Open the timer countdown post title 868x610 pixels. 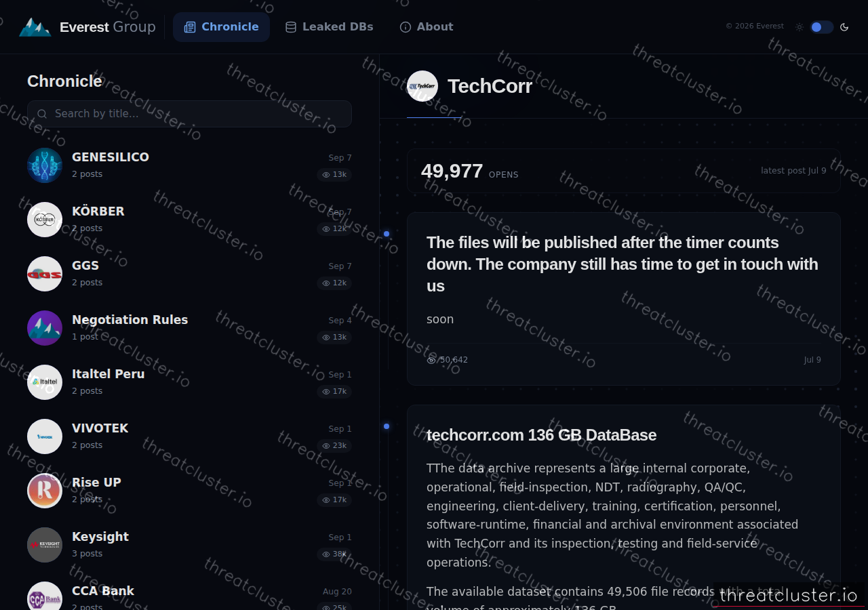tap(623, 264)
